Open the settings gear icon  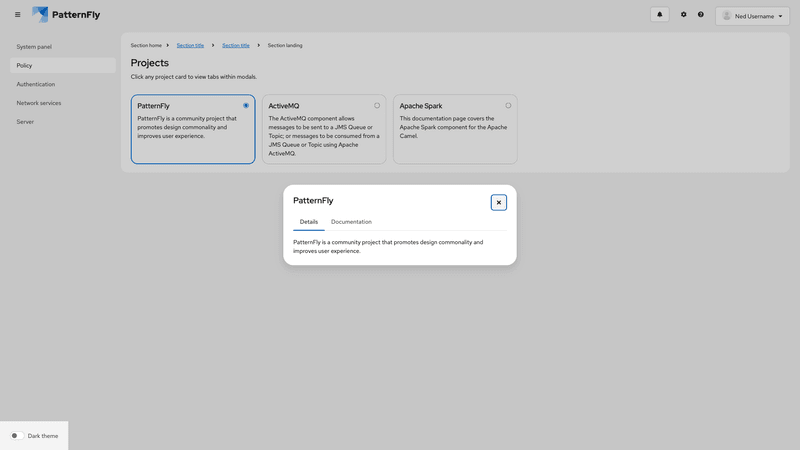(684, 15)
